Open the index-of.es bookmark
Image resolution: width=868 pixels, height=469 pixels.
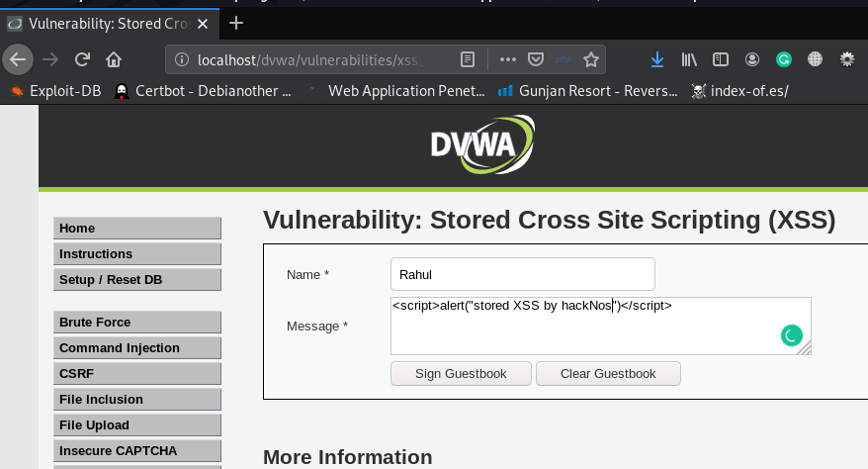[739, 91]
